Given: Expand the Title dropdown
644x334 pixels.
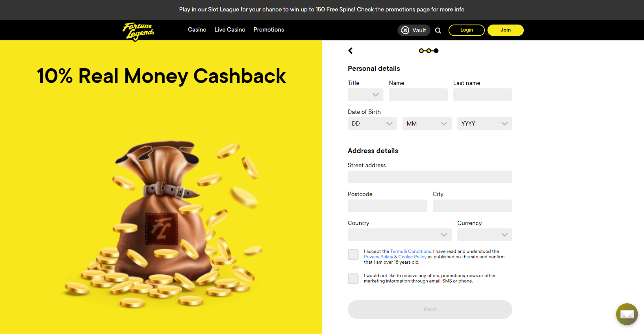Looking at the screenshot, I should (365, 95).
